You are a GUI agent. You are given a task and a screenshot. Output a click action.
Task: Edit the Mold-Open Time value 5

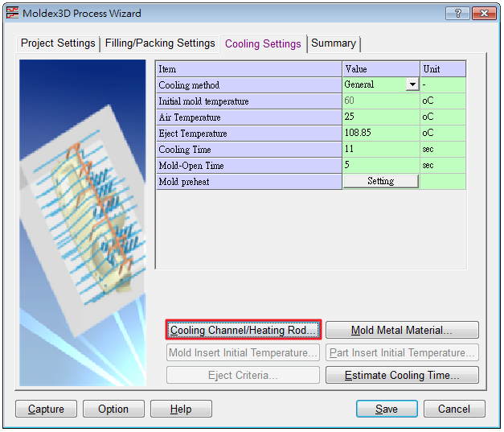click(381, 165)
